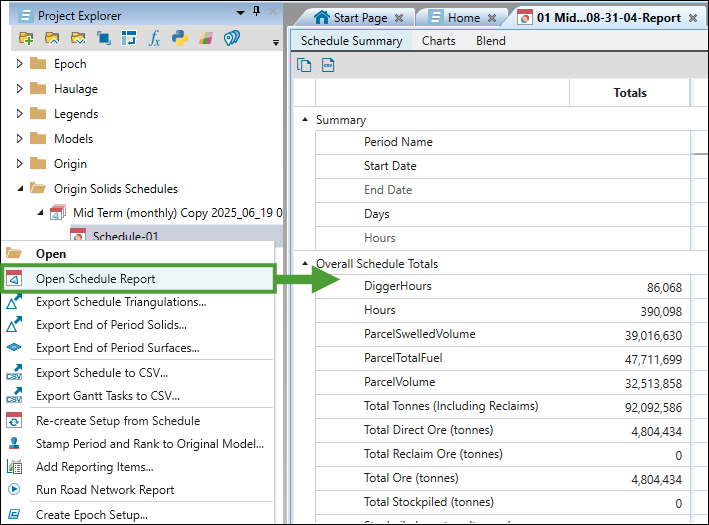
Task: Open the Project Explorer panel dropdown arrow
Action: point(241,12)
